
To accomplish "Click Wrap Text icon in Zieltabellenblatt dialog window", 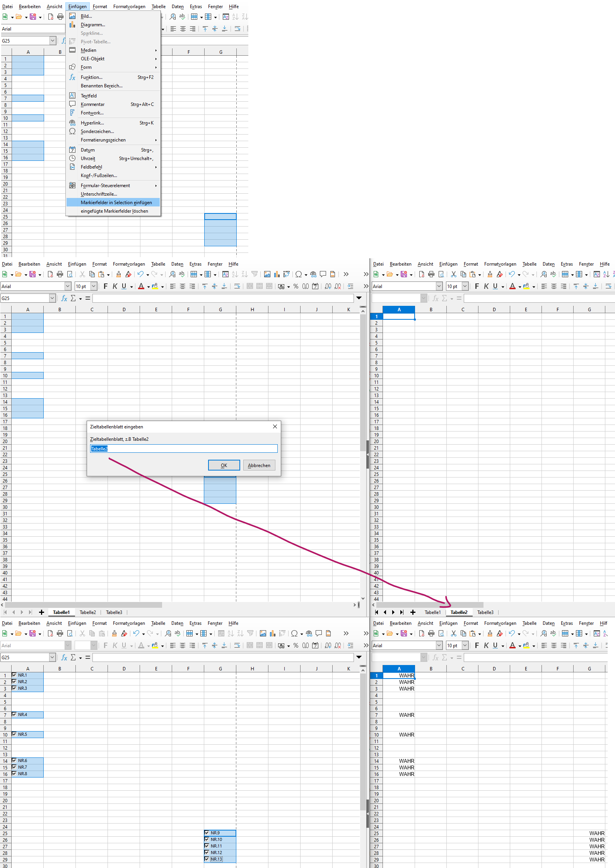I will (237, 286).
